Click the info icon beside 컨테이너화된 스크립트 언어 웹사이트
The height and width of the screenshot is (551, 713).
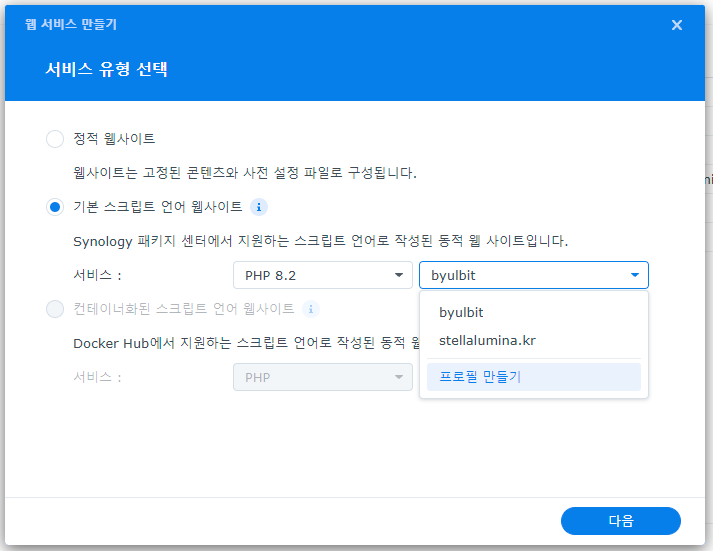tap(311, 309)
